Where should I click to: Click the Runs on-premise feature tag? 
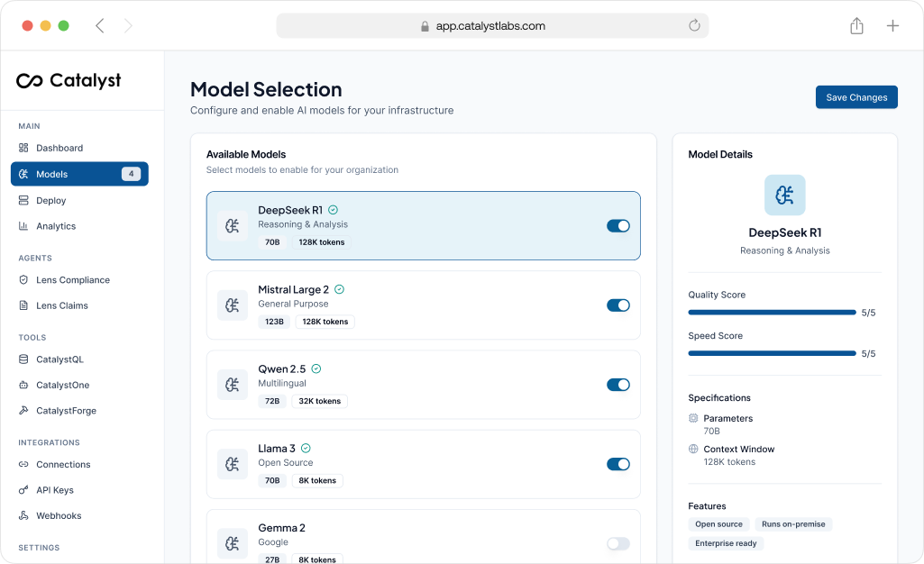[x=793, y=524]
